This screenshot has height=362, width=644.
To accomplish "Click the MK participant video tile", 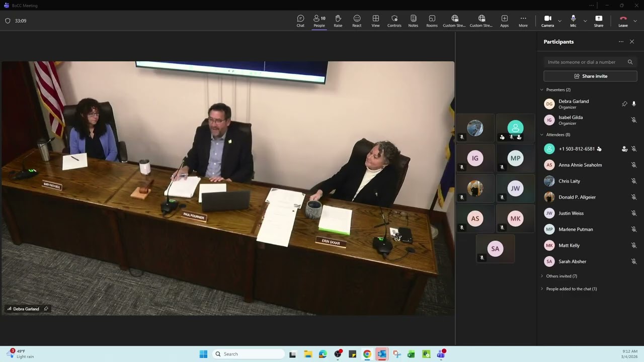I will point(515,219).
